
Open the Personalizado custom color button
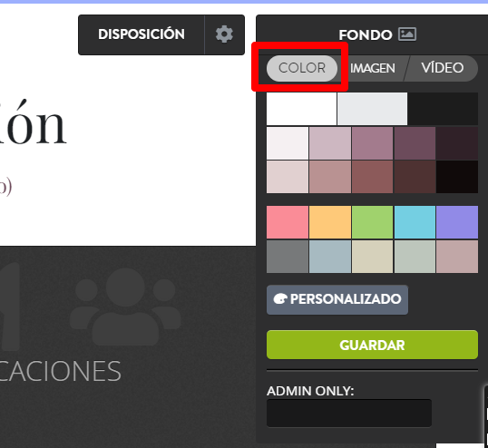pos(337,299)
